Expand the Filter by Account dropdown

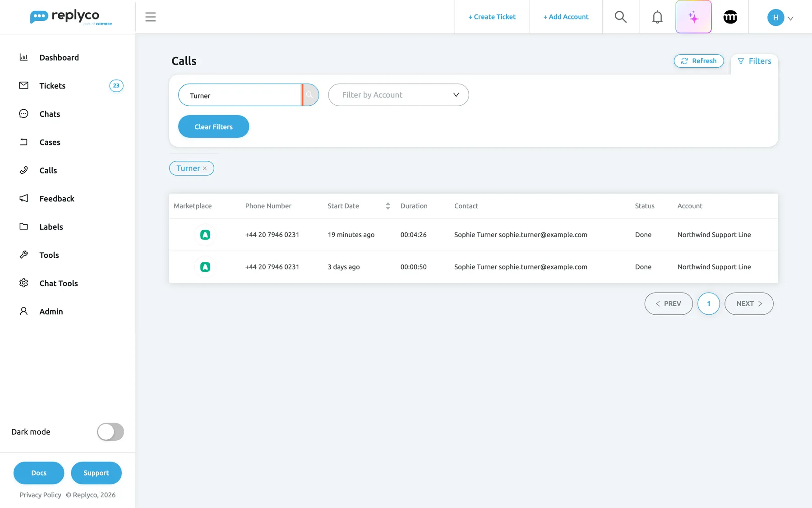[398, 95]
